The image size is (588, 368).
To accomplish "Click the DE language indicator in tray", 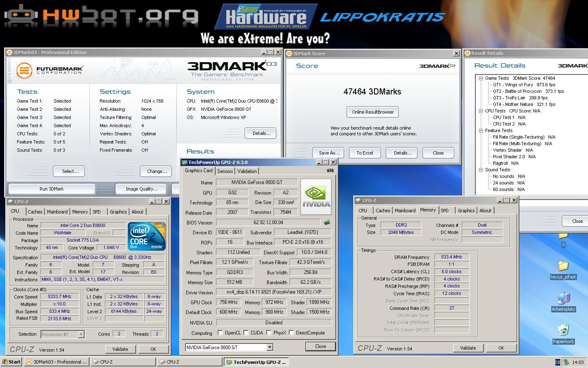I will point(558,362).
